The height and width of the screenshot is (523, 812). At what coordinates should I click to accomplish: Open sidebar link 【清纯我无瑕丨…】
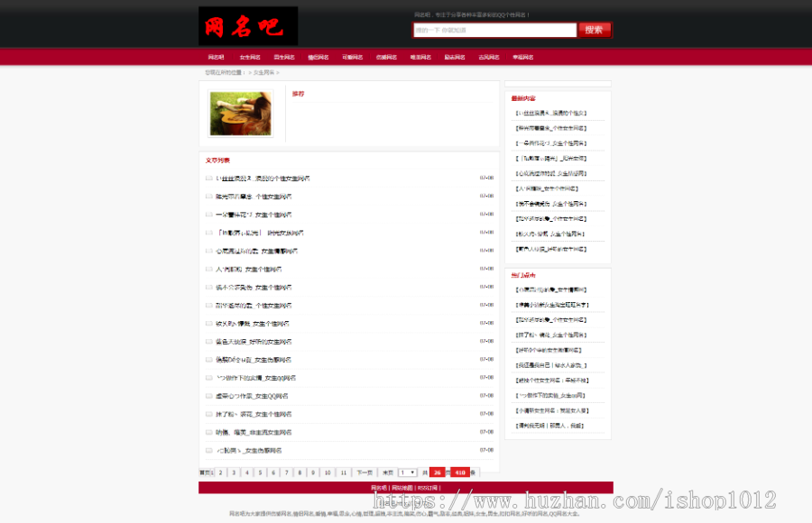click(x=549, y=426)
